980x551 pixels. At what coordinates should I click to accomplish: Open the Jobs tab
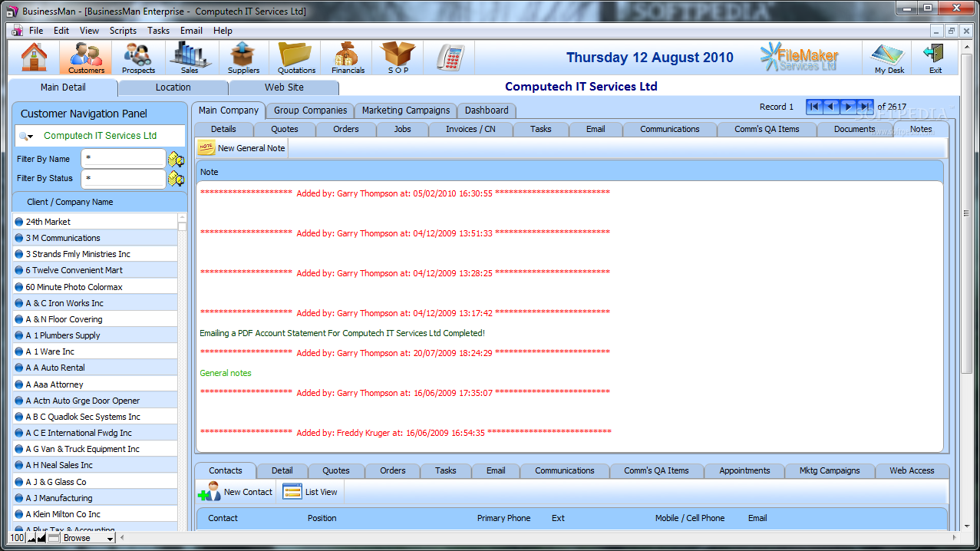pyautogui.click(x=403, y=129)
